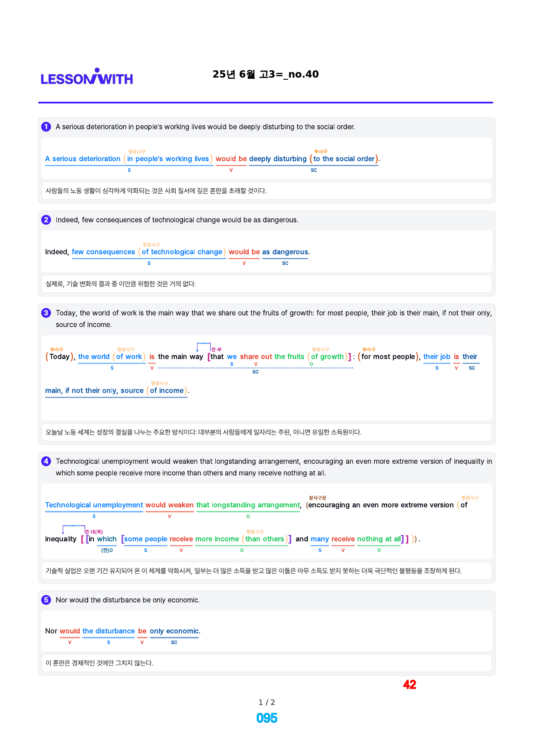The height and width of the screenshot is (756, 534).
Task: Click the red page number 42
Action: coord(410,685)
